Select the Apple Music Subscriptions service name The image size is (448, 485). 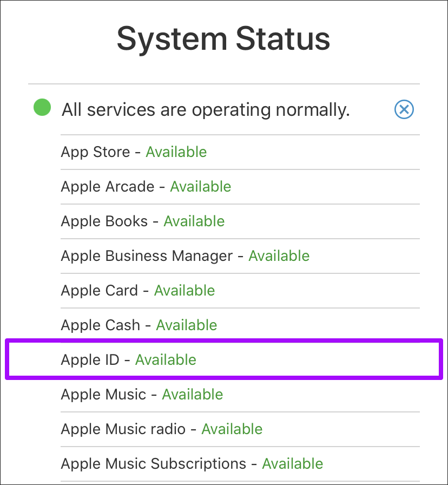tap(154, 463)
